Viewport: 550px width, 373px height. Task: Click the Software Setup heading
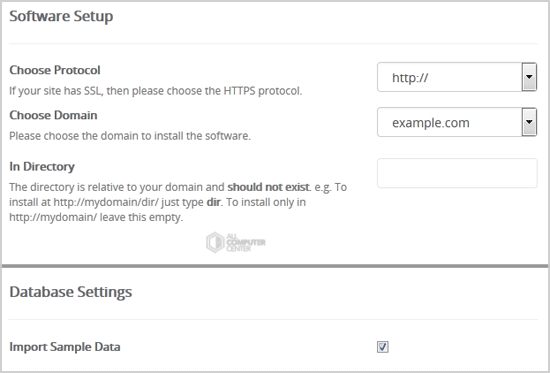[61, 16]
